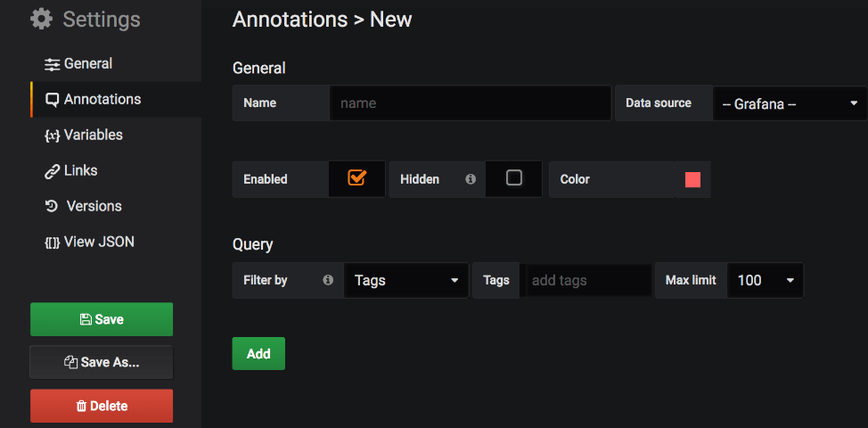Click the Versions history icon in sidebar
The width and height of the screenshot is (868, 428).
coord(52,206)
